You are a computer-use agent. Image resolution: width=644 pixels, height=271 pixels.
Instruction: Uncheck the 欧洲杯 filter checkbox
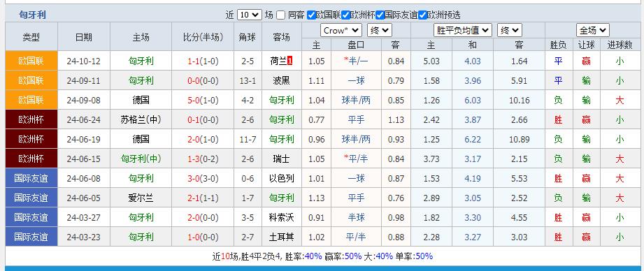pos(345,15)
